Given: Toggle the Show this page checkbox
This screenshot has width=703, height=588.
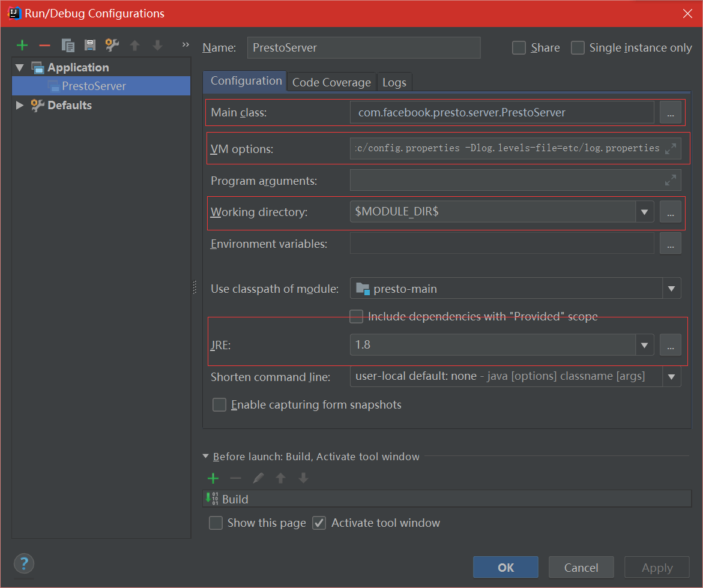Looking at the screenshot, I should (x=216, y=523).
